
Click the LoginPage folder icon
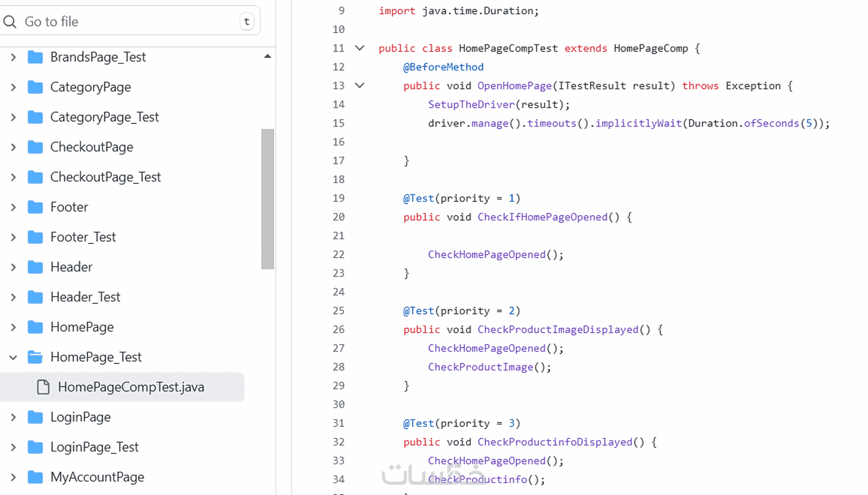point(35,417)
